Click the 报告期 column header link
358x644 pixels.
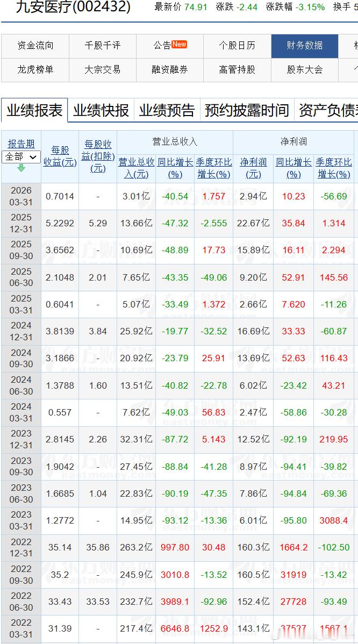coord(22,144)
